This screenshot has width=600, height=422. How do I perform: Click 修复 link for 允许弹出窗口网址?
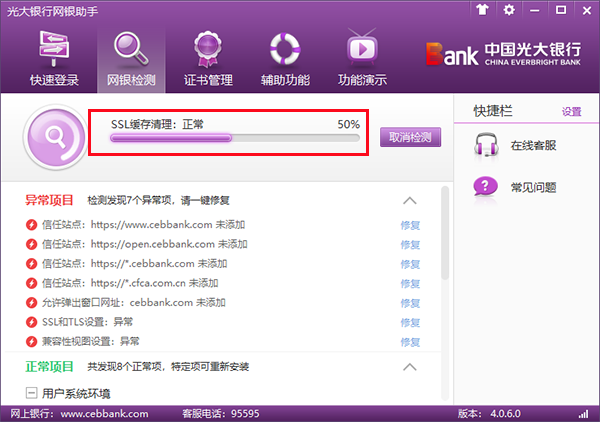pyautogui.click(x=410, y=303)
